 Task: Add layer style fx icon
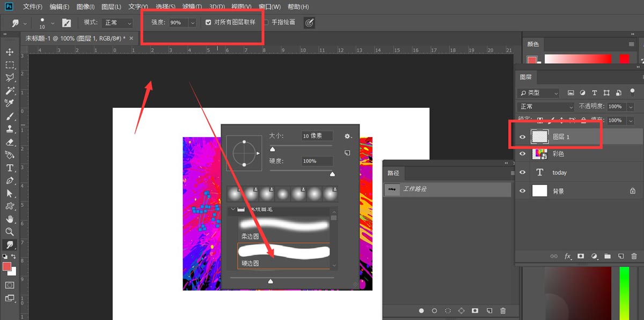567,257
